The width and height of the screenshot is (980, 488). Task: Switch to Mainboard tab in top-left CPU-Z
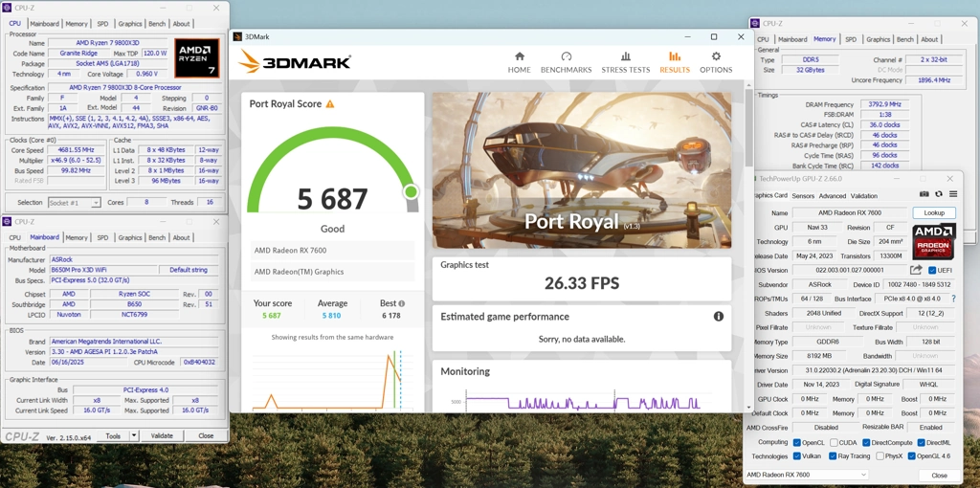pos(44,24)
